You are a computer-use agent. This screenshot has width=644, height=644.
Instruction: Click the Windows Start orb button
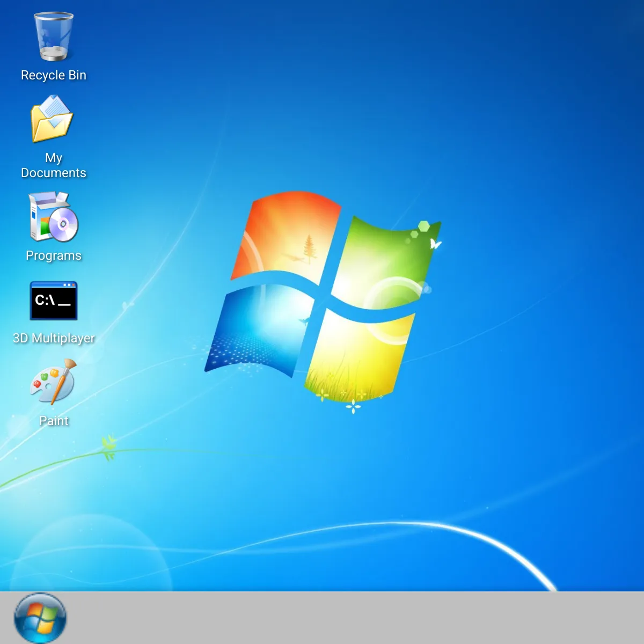coord(40,618)
